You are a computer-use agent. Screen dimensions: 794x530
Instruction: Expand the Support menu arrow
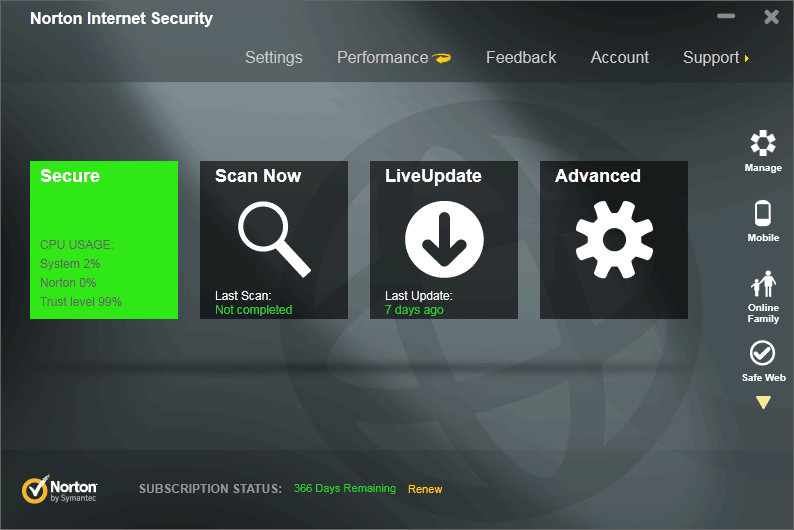[746, 58]
